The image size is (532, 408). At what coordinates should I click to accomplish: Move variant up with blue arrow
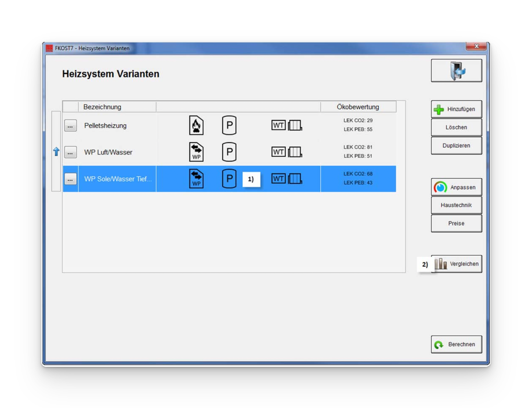coord(56,152)
